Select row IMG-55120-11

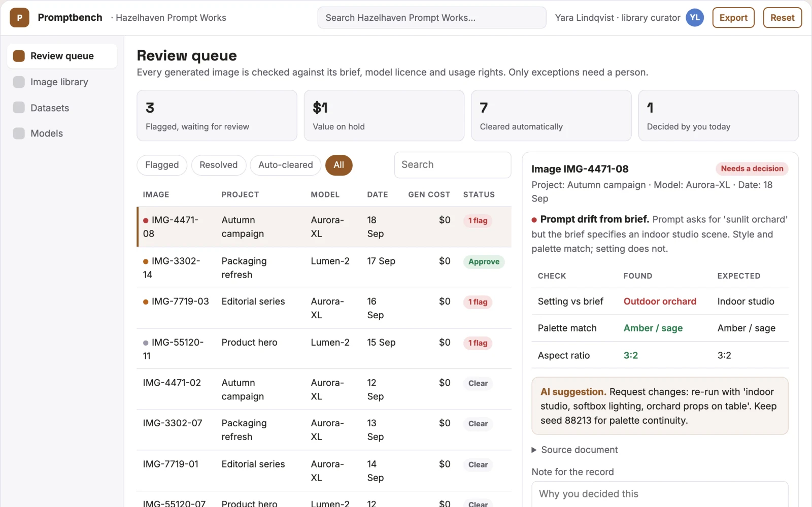coord(324,349)
